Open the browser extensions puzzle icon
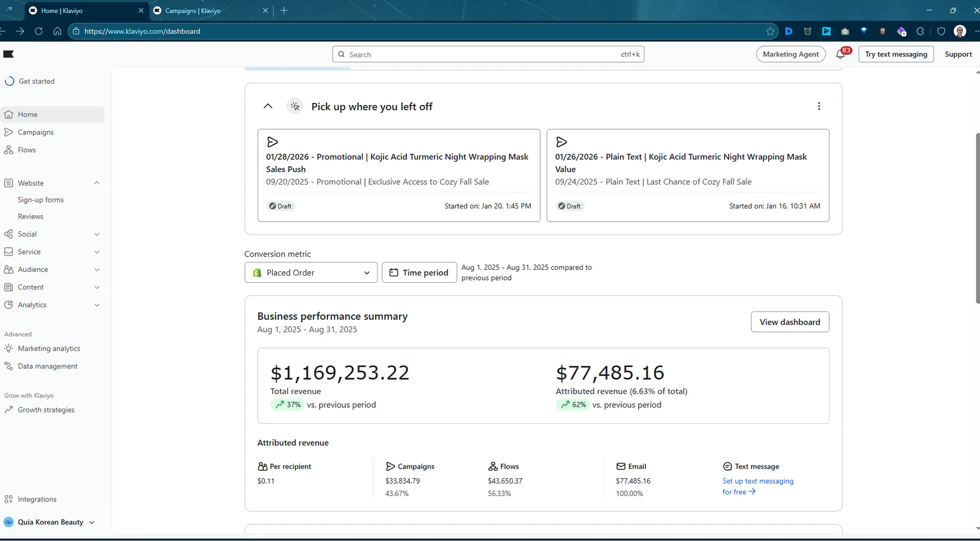Screen dimensions: 980x541 920,31
